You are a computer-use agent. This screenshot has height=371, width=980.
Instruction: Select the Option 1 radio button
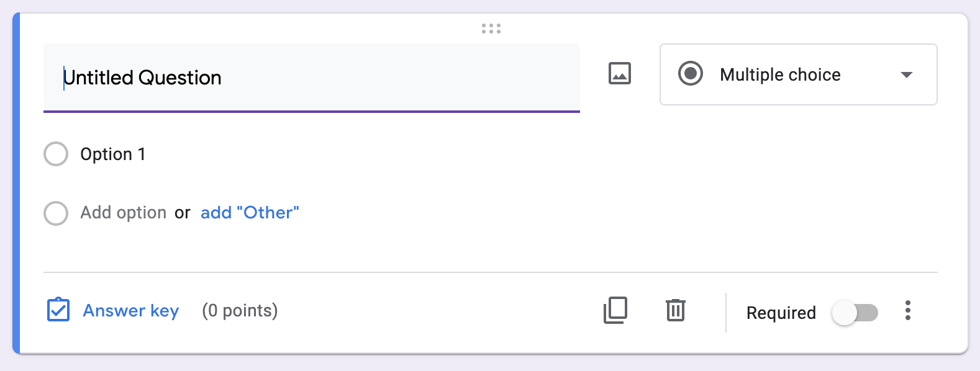(56, 154)
